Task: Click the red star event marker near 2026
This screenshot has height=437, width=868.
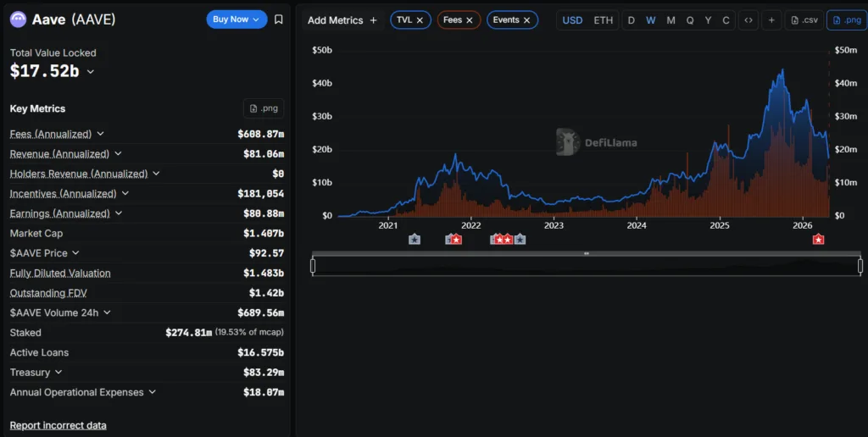Action: coord(818,240)
